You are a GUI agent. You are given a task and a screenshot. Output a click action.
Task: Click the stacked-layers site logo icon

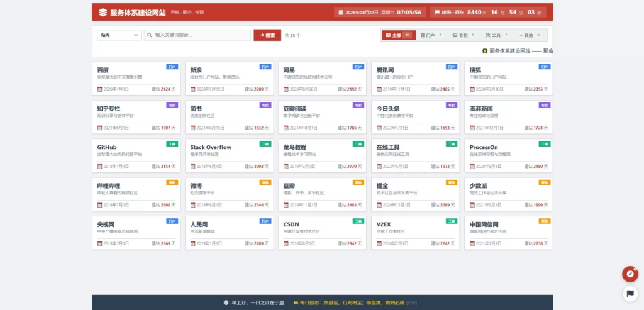[103, 13]
